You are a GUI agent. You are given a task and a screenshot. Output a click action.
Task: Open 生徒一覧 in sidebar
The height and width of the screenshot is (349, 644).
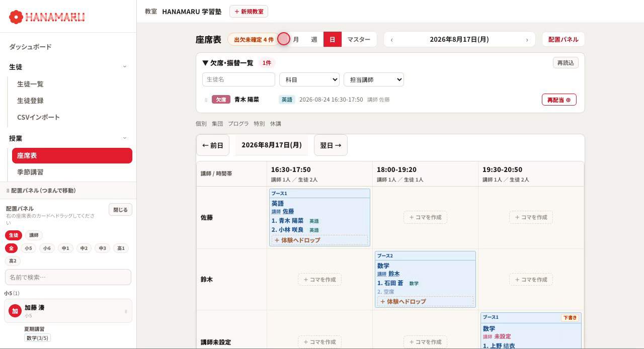click(30, 84)
